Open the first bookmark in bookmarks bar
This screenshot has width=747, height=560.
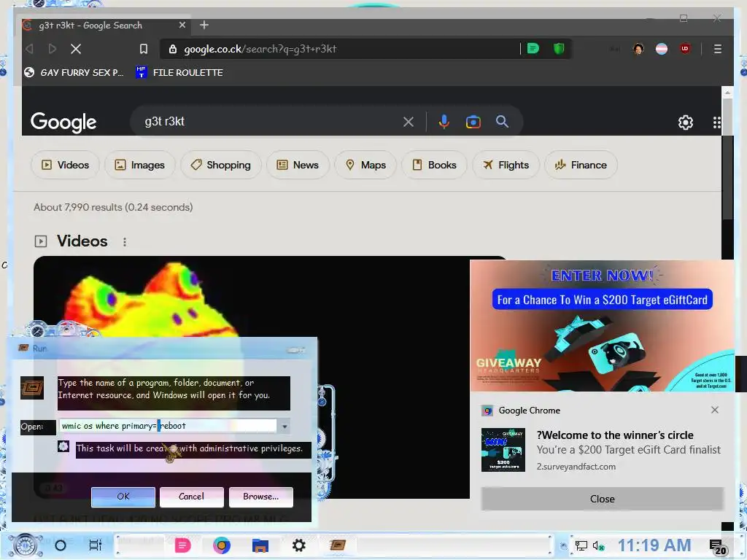[74, 72]
